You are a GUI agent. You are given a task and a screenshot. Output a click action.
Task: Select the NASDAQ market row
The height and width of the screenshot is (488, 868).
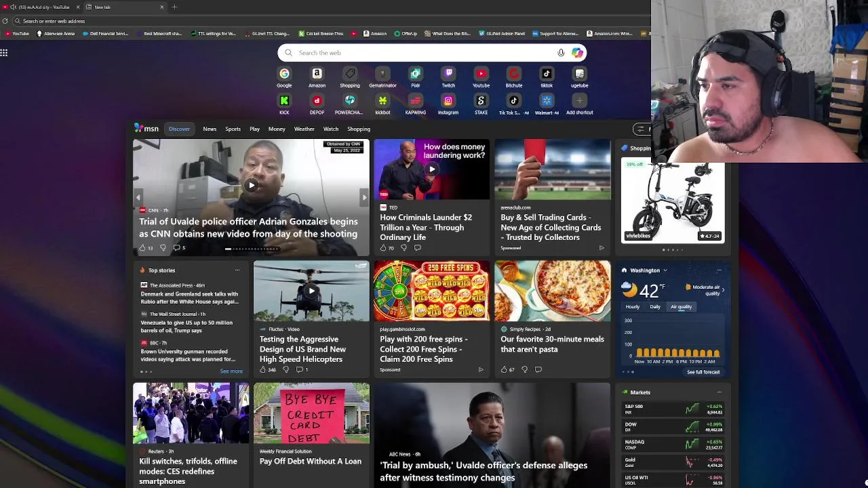673,444
